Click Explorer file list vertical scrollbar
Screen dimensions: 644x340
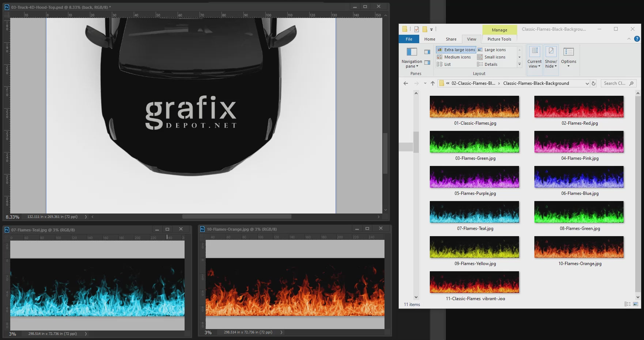click(638, 194)
